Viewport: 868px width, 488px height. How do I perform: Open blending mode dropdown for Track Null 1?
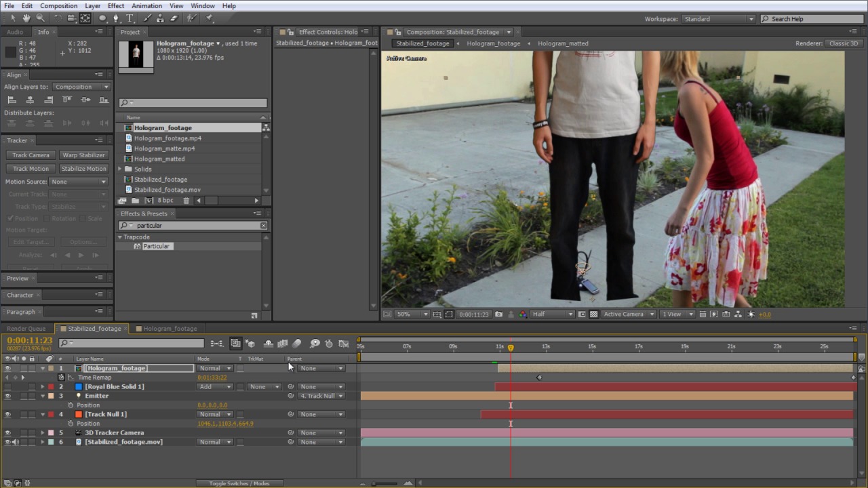214,414
